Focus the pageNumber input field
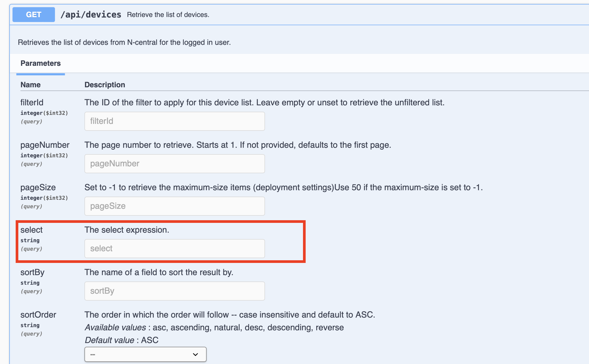This screenshot has height=364, width=589. point(175,164)
